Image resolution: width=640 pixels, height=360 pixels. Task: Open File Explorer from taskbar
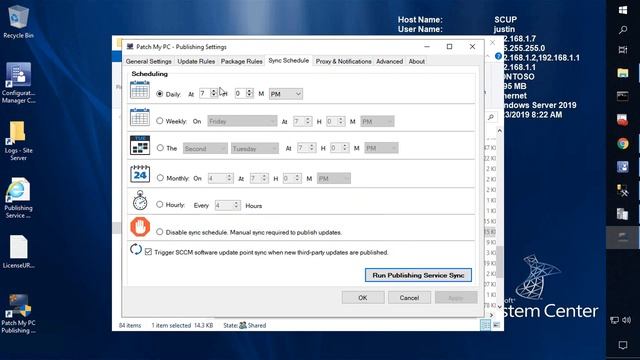point(623,73)
